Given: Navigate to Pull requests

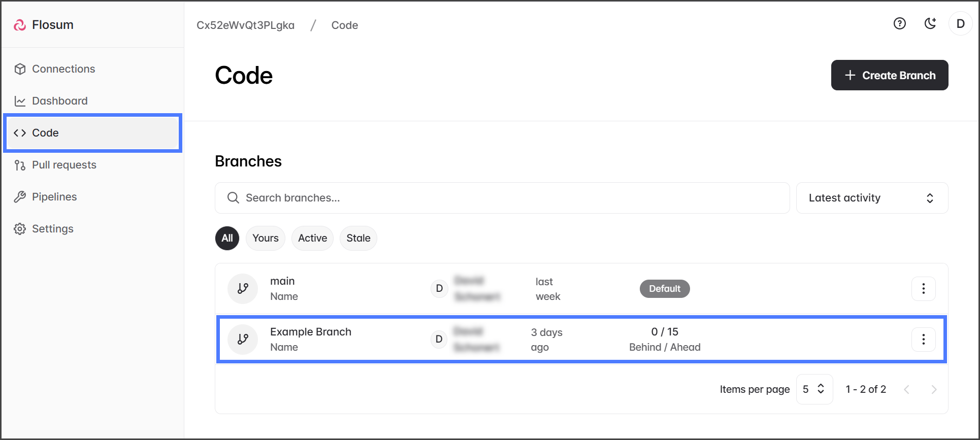Looking at the screenshot, I should (64, 165).
